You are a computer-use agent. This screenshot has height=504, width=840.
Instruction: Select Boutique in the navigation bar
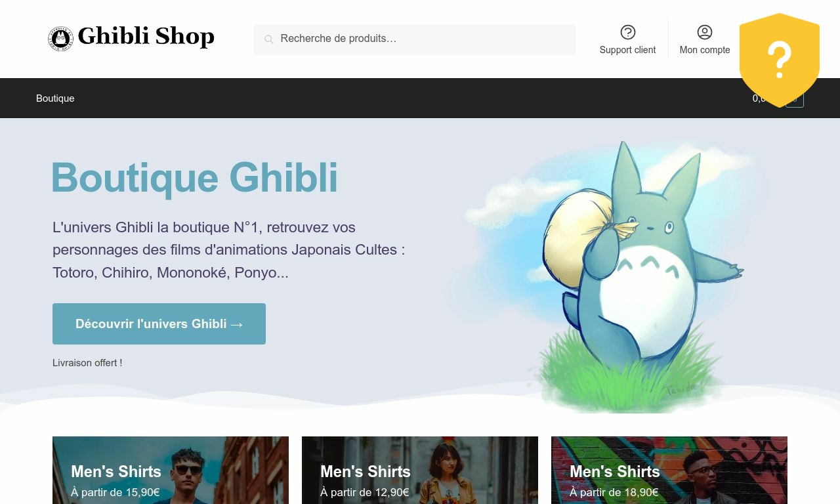pos(55,98)
